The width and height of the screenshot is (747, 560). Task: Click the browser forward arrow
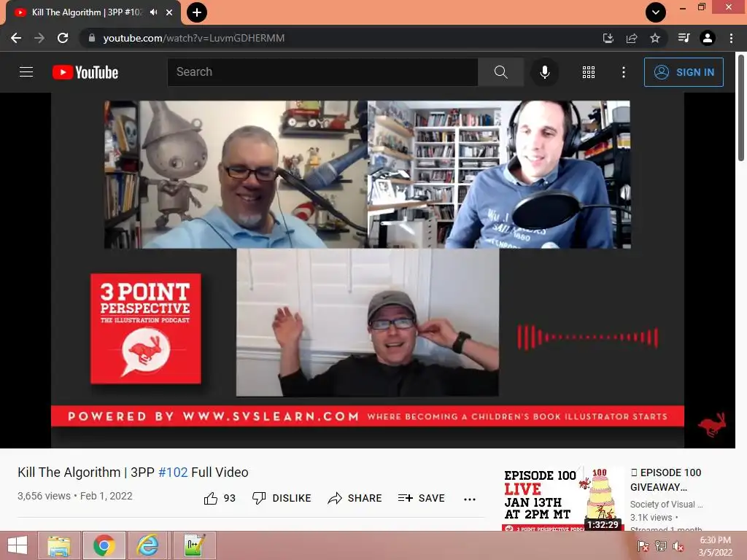(x=39, y=38)
